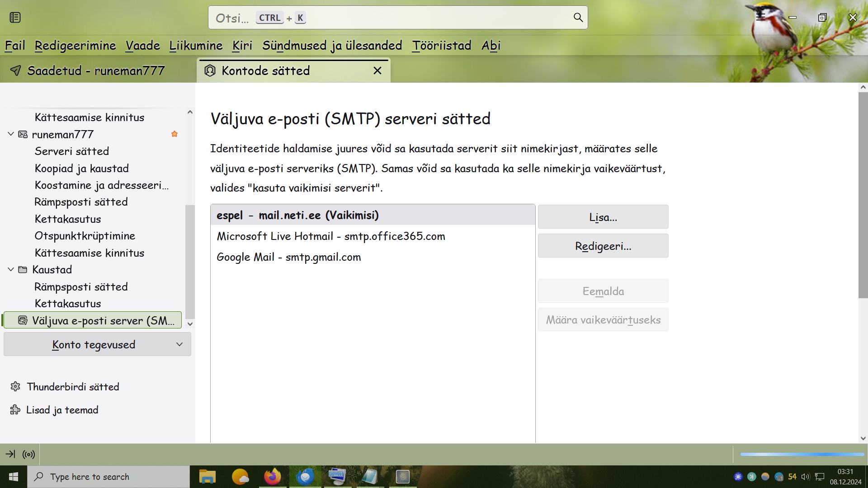
Task: Click the teal K tray icon
Action: (x=752, y=477)
